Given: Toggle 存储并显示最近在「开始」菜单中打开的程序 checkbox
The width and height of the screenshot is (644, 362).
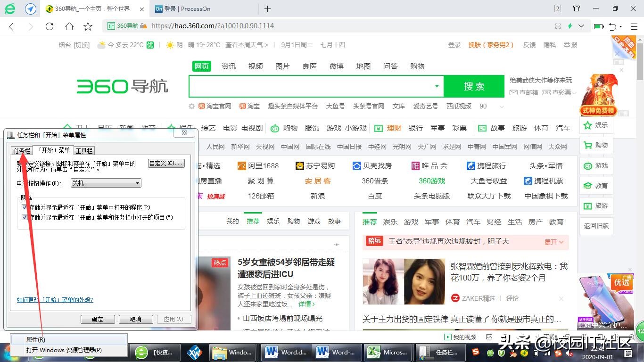Looking at the screenshot, I should click(x=25, y=207).
